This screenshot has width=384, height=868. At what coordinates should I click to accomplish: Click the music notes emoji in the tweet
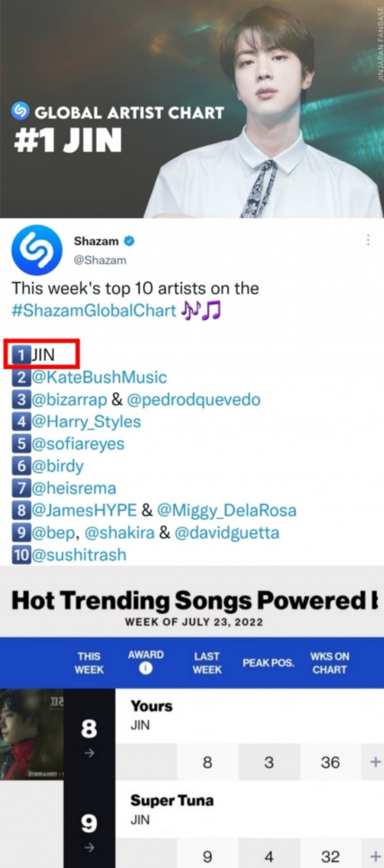click(x=201, y=311)
